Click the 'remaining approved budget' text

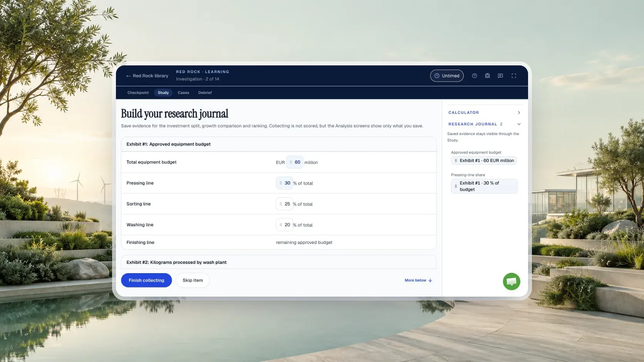point(304,242)
